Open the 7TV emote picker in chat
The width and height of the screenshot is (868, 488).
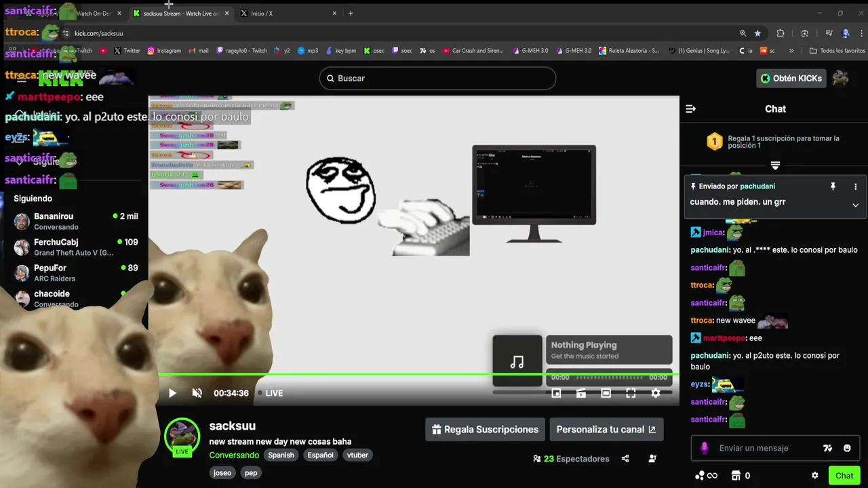[827, 448]
